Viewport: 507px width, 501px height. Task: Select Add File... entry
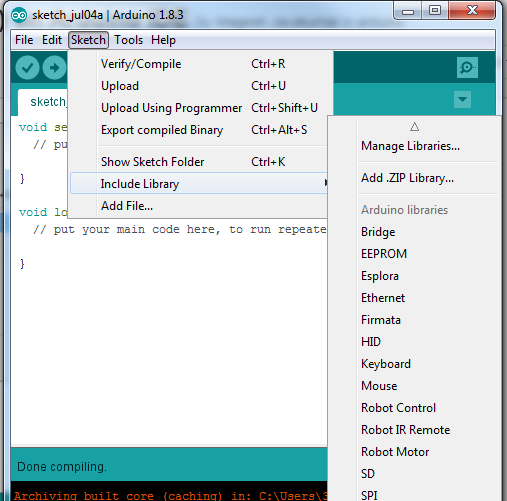(x=198, y=206)
